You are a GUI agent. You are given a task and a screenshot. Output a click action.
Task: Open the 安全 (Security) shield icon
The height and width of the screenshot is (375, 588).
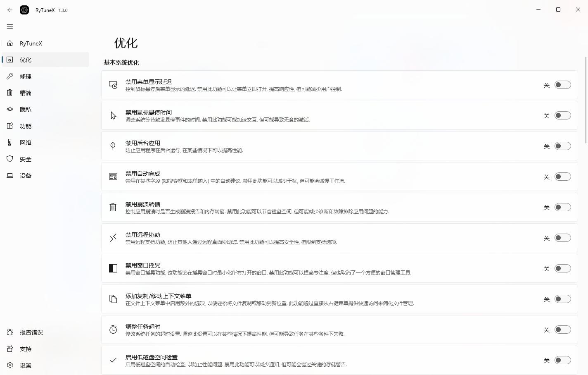(x=9, y=159)
